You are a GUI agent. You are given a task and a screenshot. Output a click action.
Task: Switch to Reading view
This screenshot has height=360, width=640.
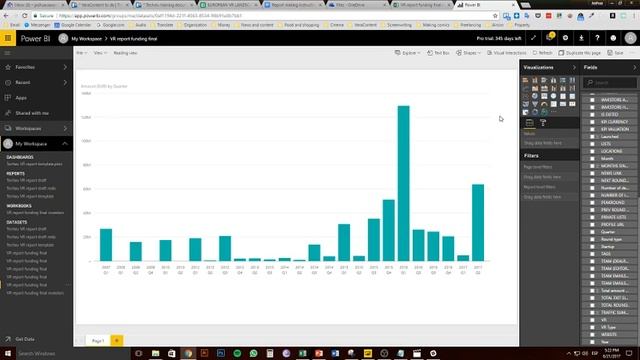coord(125,53)
